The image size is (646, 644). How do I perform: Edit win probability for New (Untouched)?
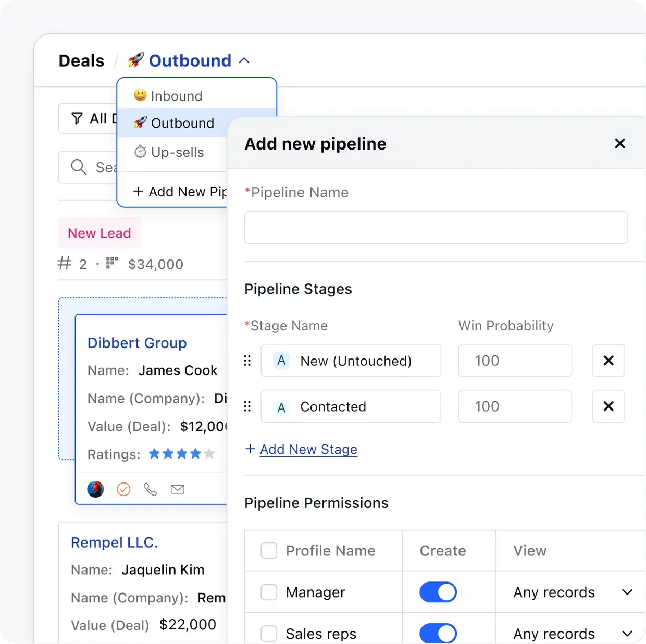515,361
